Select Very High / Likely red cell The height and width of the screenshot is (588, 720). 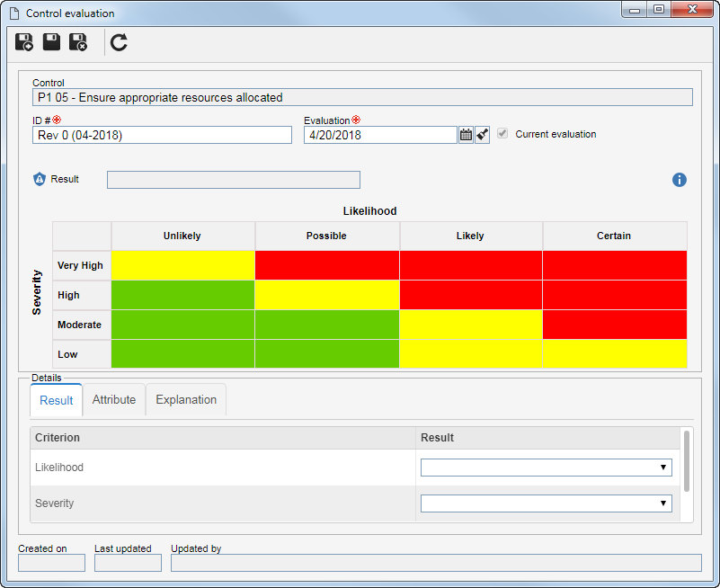[471, 265]
